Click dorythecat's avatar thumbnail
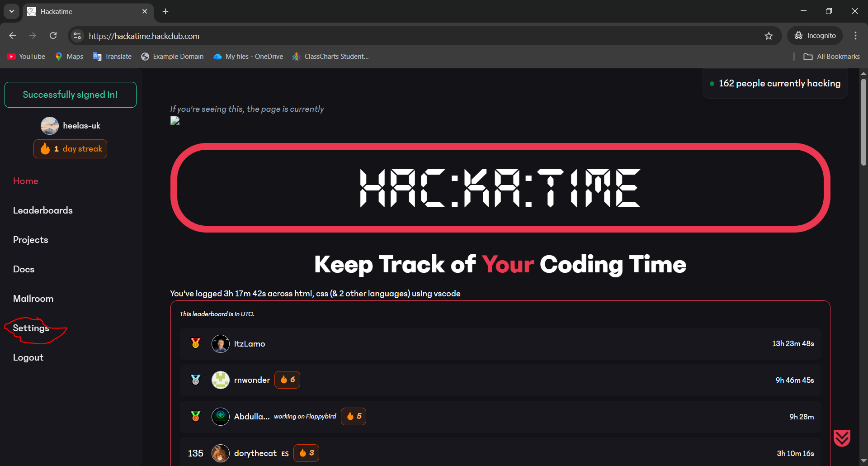868x466 pixels. click(x=220, y=453)
